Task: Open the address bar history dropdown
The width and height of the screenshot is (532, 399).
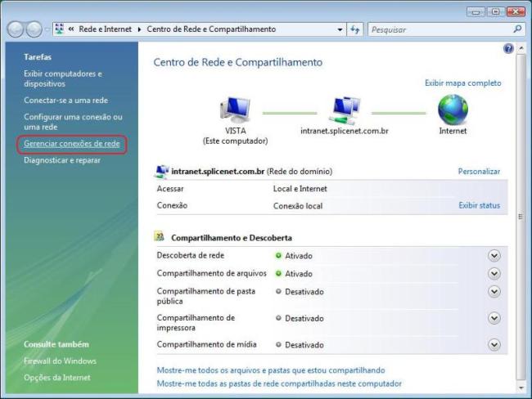Action: [340, 29]
